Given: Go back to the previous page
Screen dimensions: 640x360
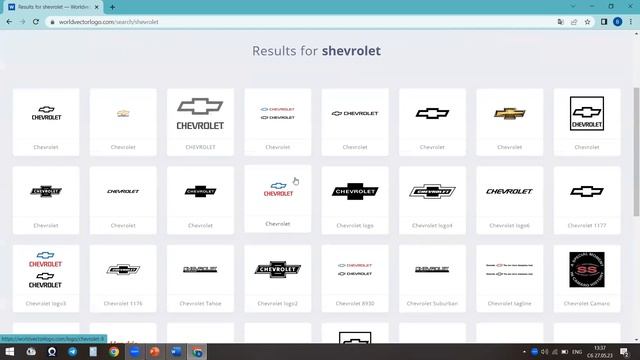Looking at the screenshot, I should point(9,22).
